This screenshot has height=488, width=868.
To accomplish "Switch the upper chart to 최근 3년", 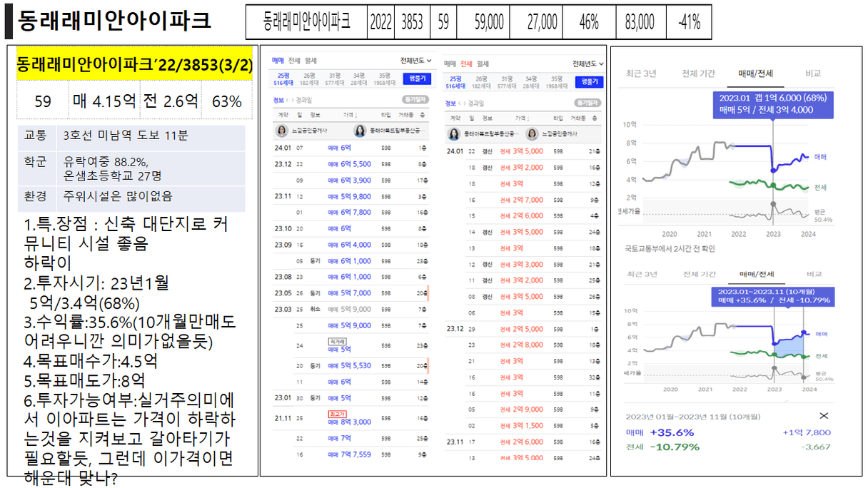I will [641, 73].
